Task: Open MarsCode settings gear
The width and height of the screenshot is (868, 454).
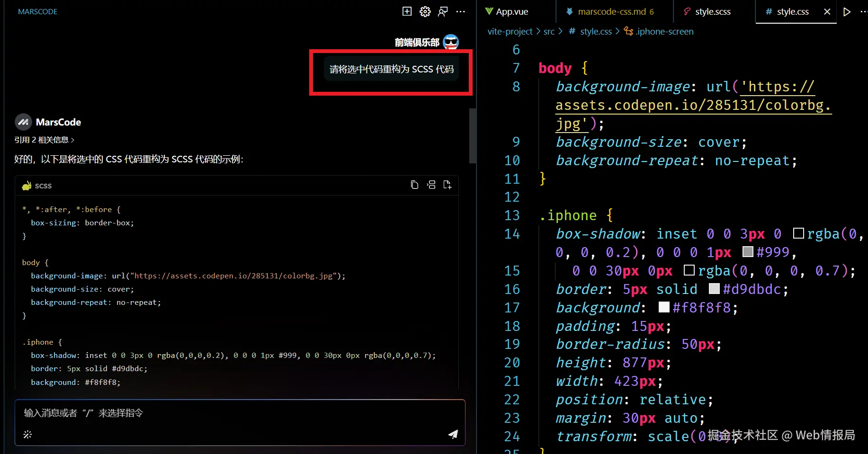Action: tap(425, 11)
